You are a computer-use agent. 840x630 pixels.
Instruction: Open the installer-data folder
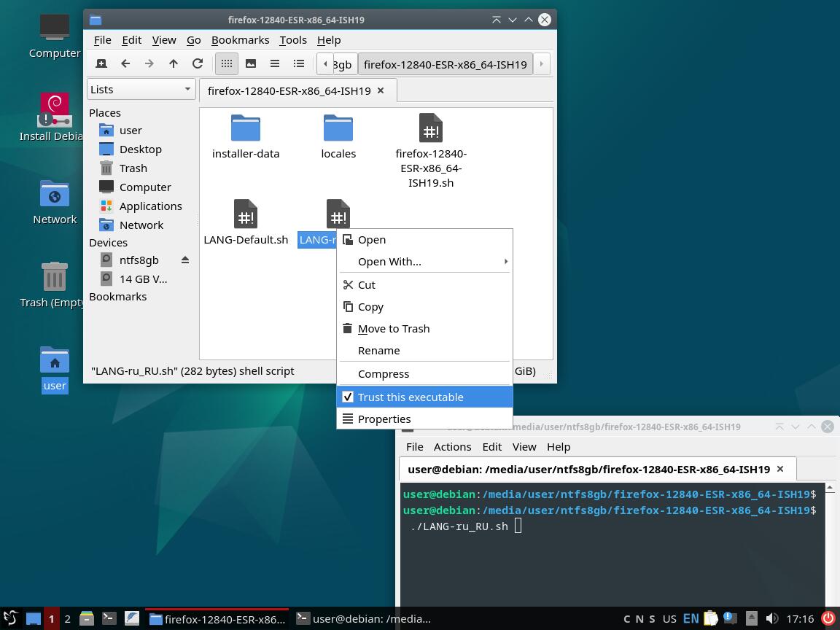coord(246,136)
